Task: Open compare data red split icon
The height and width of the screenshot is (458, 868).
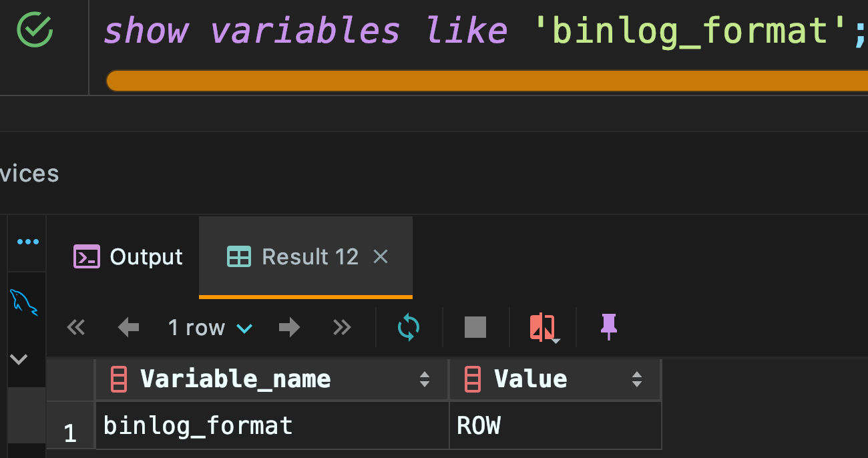Action: coord(544,328)
